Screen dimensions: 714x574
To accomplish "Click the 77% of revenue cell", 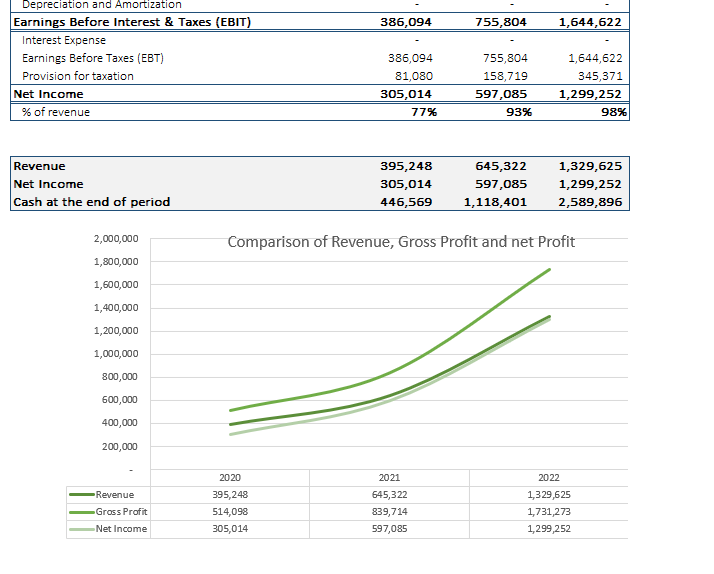I will (424, 112).
